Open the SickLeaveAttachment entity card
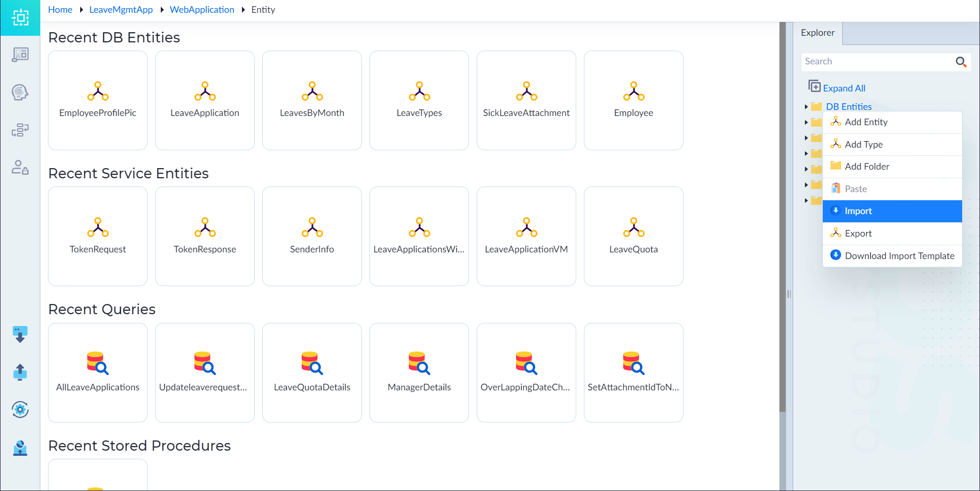Viewport: 980px width, 491px height. [526, 100]
